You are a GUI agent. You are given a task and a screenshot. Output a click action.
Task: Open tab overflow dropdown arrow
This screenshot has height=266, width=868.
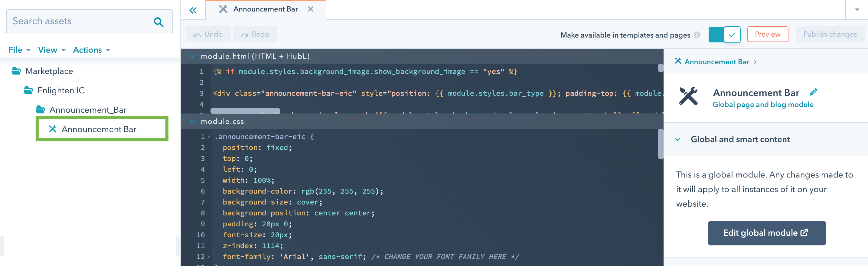857,10
